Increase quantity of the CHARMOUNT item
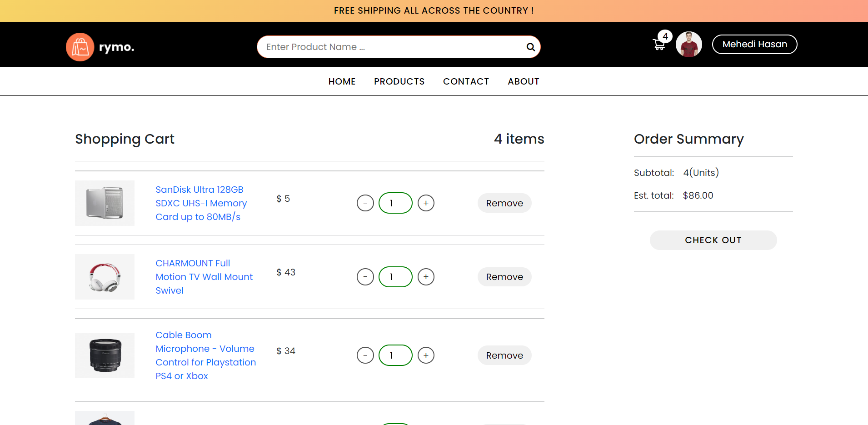 (426, 277)
